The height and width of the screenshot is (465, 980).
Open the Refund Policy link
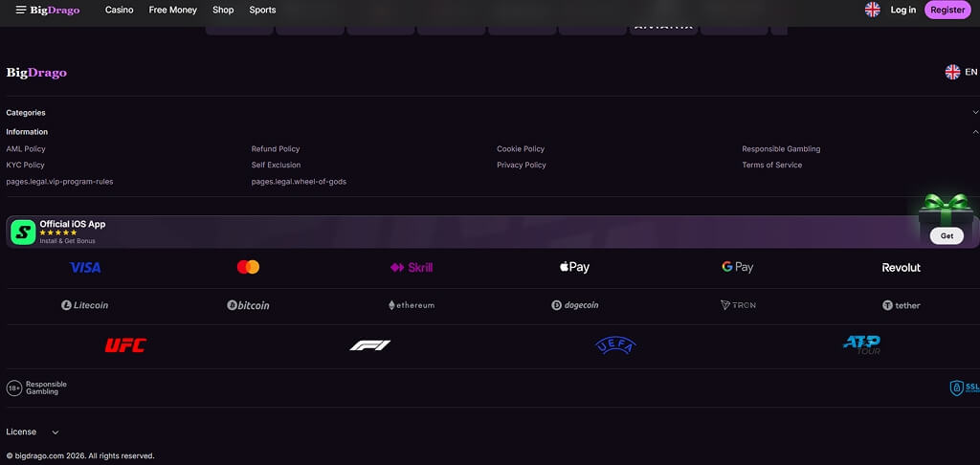[x=276, y=148]
